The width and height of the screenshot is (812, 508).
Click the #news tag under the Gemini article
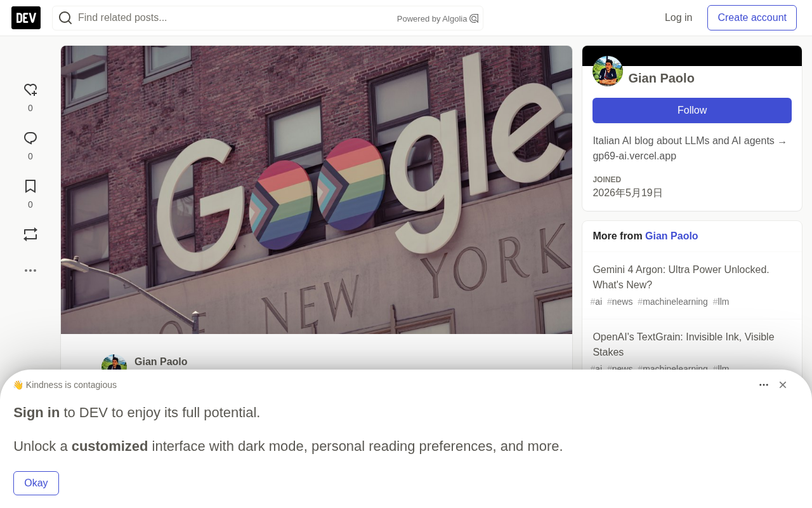point(620,302)
